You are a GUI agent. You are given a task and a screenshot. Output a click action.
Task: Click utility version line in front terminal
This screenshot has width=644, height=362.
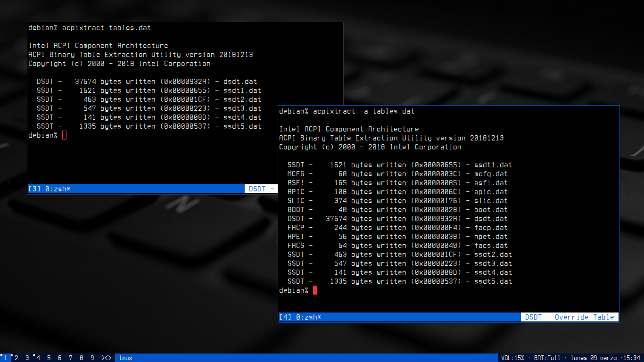click(x=391, y=138)
